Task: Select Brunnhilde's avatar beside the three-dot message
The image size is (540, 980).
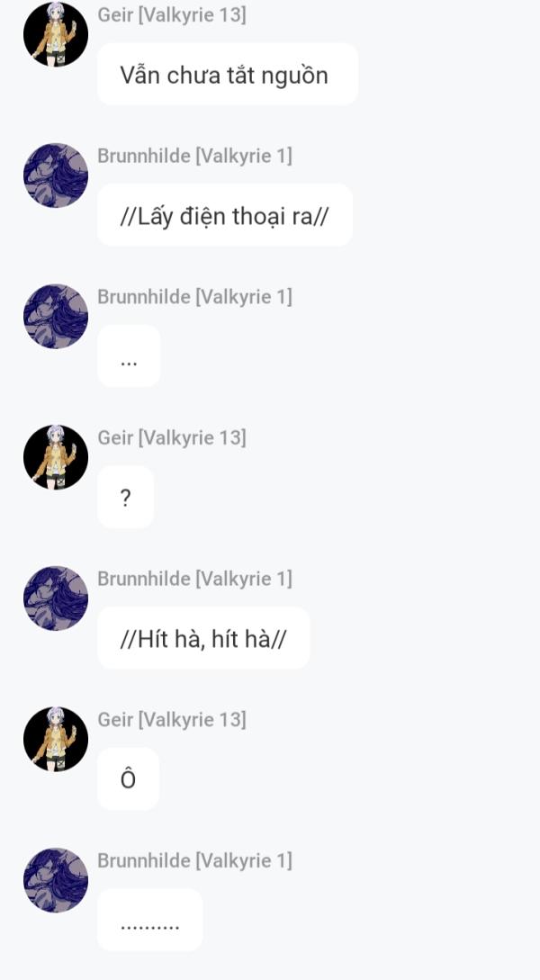Action: click(x=56, y=316)
